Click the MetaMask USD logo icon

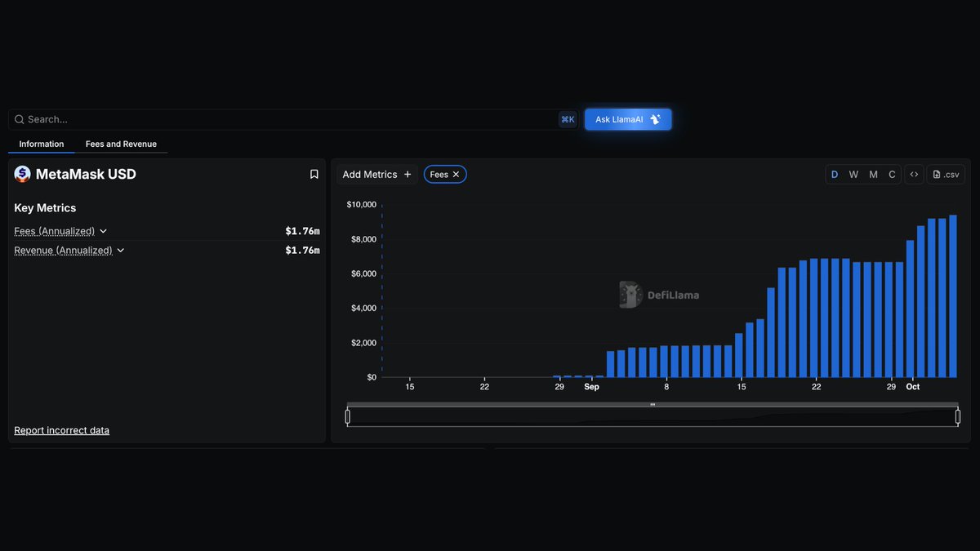pos(22,174)
